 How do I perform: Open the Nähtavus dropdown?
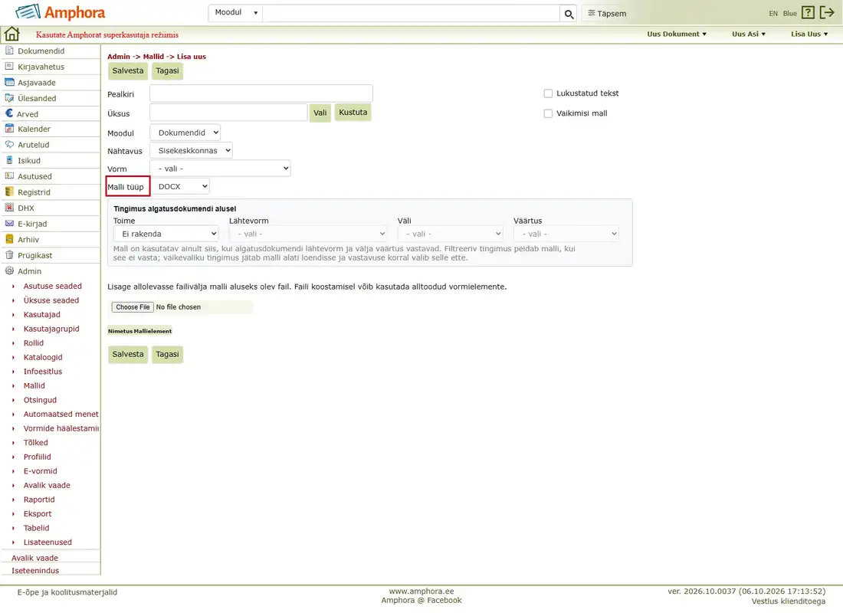coord(191,150)
